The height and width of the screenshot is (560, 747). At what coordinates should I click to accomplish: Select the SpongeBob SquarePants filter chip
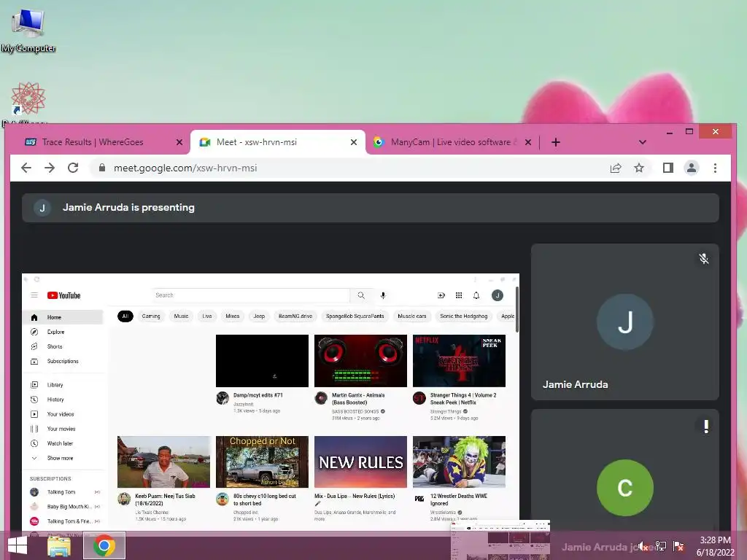click(x=355, y=316)
